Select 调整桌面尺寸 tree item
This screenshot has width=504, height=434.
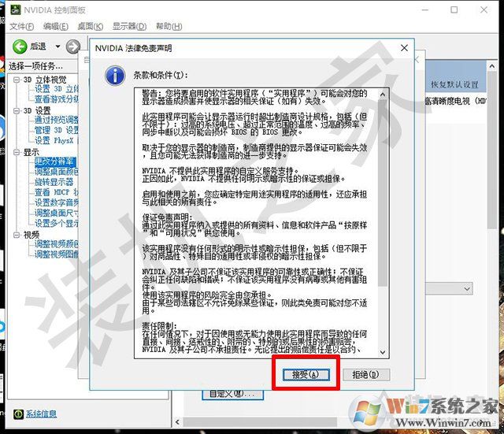pos(56,213)
